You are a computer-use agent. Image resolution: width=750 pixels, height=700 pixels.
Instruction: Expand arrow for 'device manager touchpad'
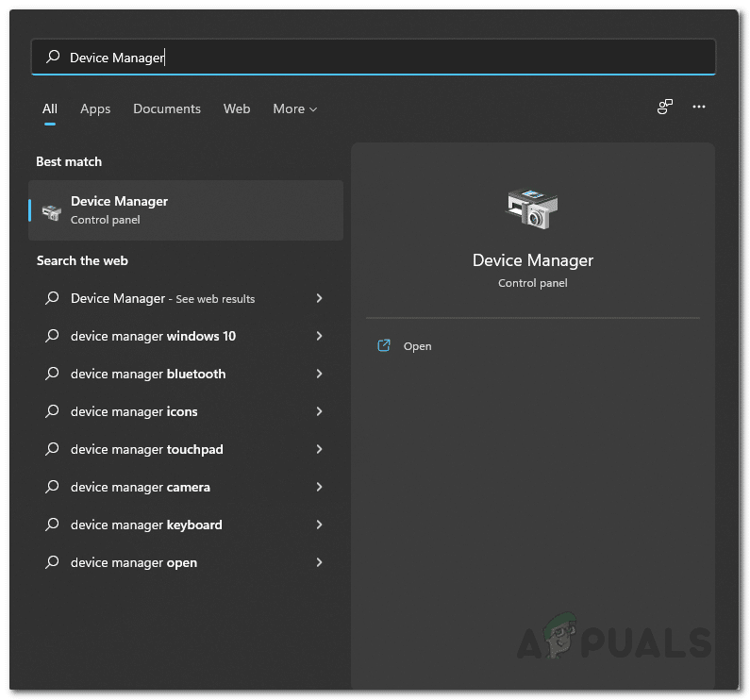pyautogui.click(x=319, y=449)
